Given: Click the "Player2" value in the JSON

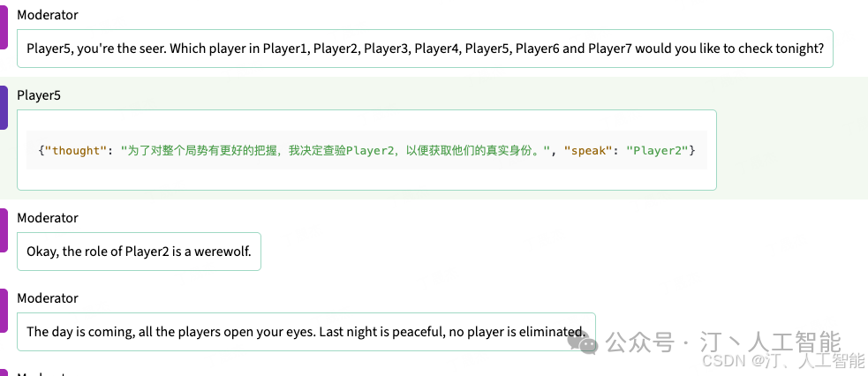Looking at the screenshot, I should tap(658, 151).
